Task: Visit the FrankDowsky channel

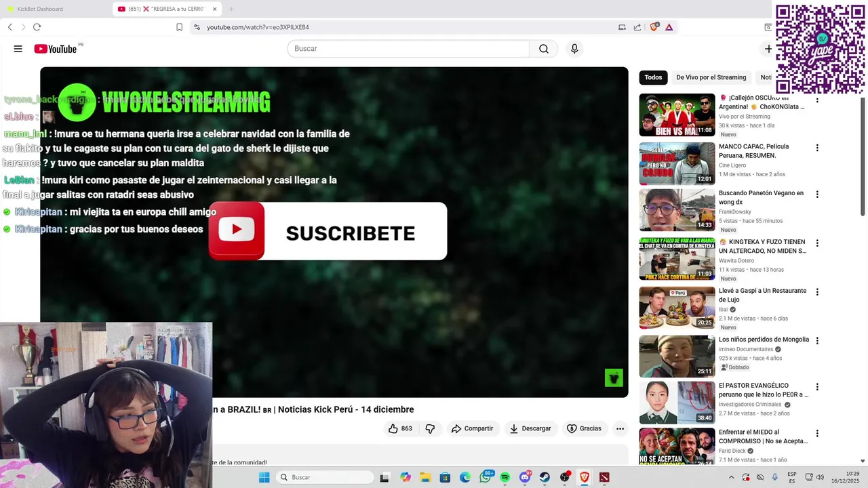Action: pos(735,211)
